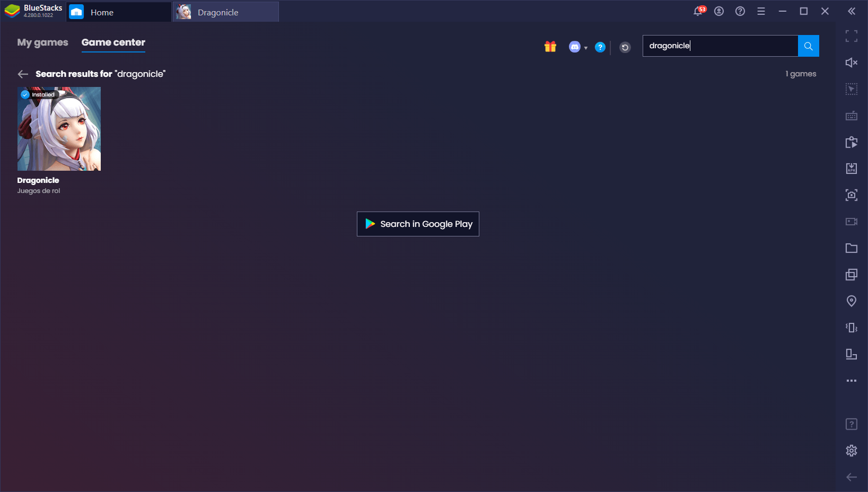868x492 pixels.
Task: Collapse the sidebar with double chevron
Action: [x=852, y=11]
